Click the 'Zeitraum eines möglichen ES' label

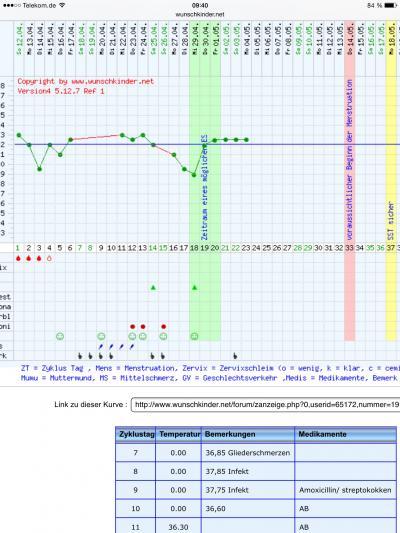[x=205, y=187]
